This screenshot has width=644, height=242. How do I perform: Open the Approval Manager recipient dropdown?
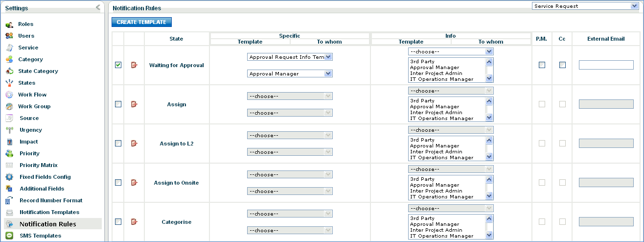pos(290,73)
